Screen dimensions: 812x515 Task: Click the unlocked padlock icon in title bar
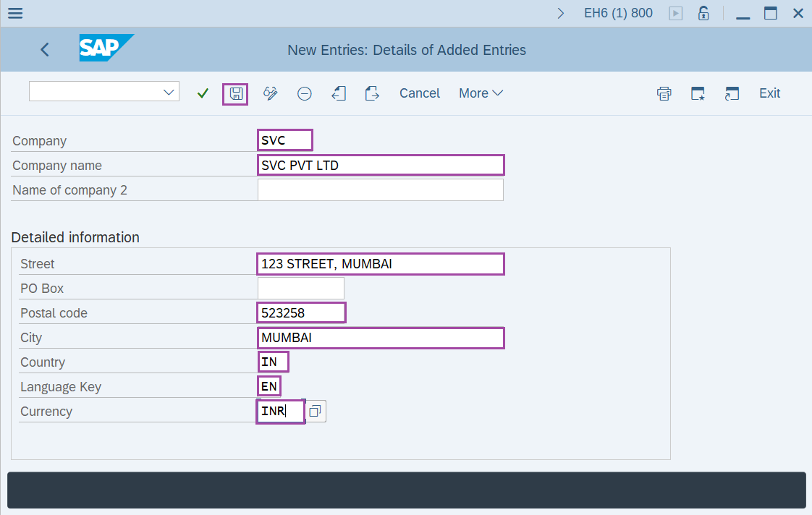703,12
